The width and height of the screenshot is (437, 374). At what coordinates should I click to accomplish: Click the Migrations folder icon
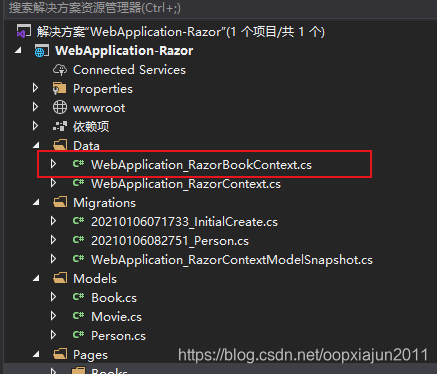[60, 202]
